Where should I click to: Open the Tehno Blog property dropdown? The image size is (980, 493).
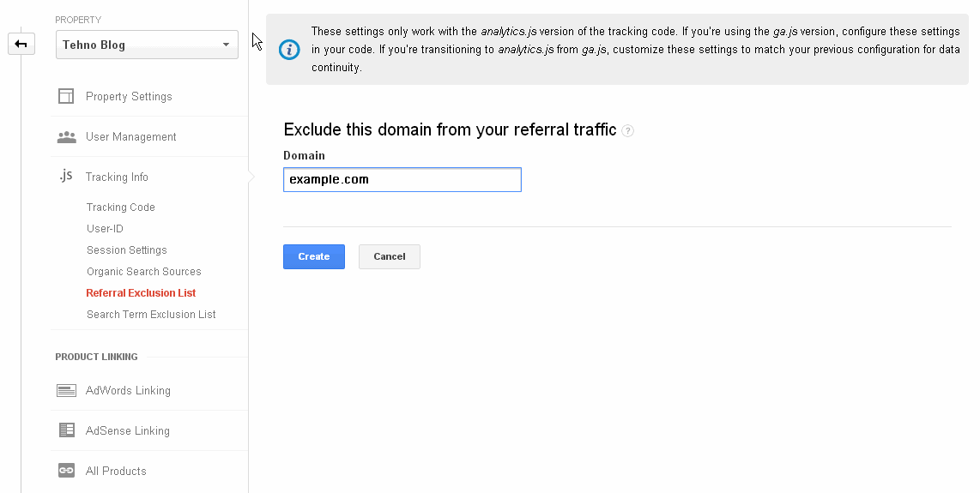click(147, 45)
